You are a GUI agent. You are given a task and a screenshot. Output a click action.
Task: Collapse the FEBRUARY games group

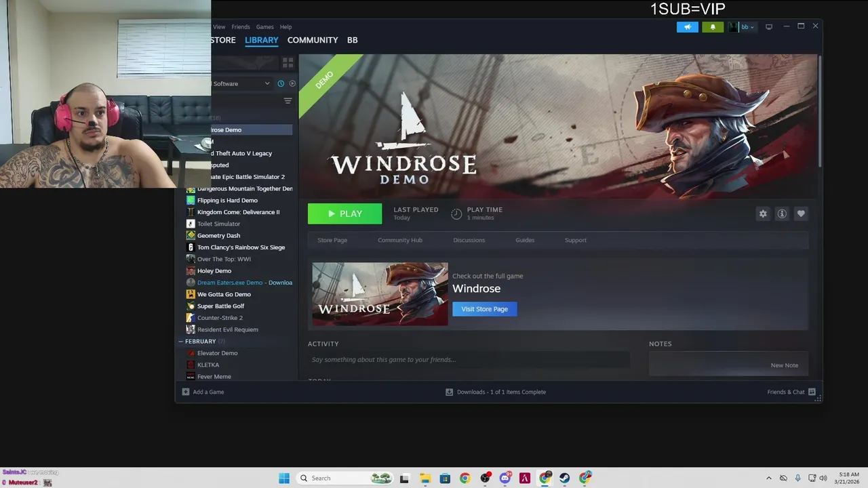[x=181, y=342]
